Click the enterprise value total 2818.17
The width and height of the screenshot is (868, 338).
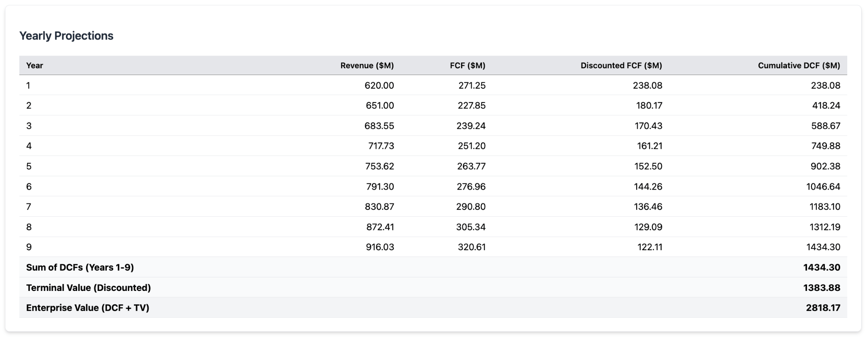tap(823, 307)
